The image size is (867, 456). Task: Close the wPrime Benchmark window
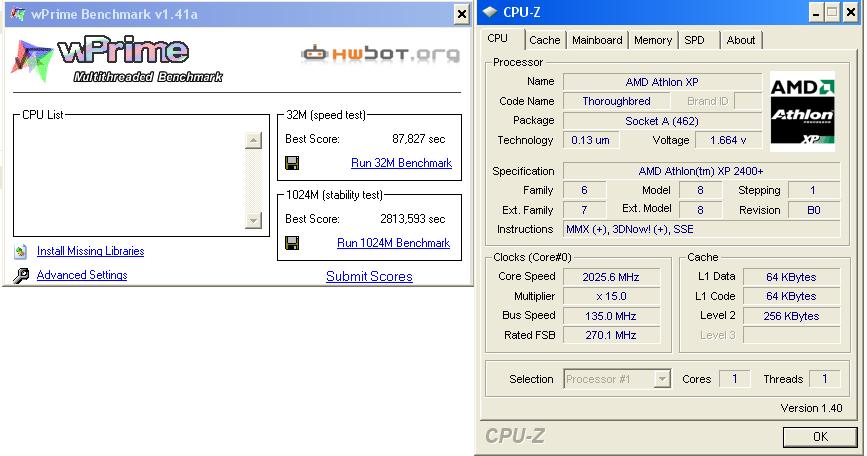click(461, 14)
